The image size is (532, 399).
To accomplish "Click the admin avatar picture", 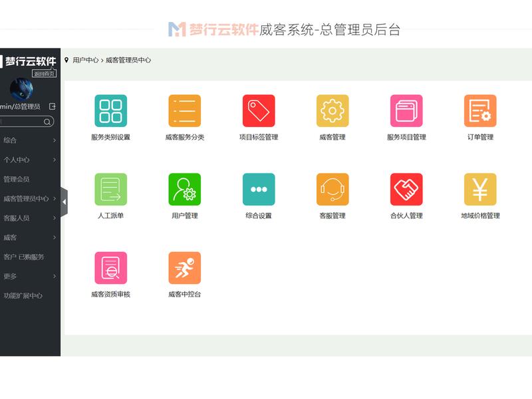I will point(21,90).
